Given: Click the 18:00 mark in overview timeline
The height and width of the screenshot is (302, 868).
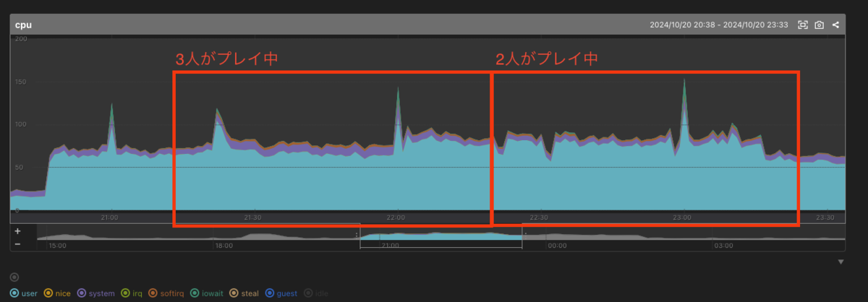Looking at the screenshot, I should click(x=224, y=246).
